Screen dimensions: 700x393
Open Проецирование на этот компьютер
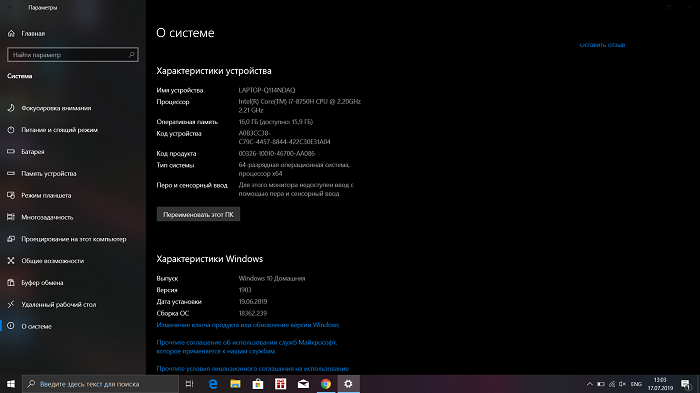coord(67,239)
